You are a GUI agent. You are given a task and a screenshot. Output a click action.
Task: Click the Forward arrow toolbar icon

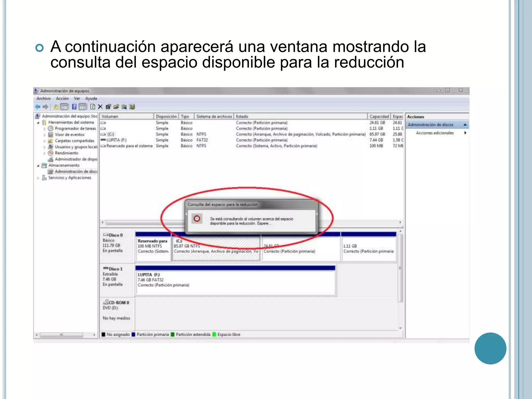(x=45, y=107)
